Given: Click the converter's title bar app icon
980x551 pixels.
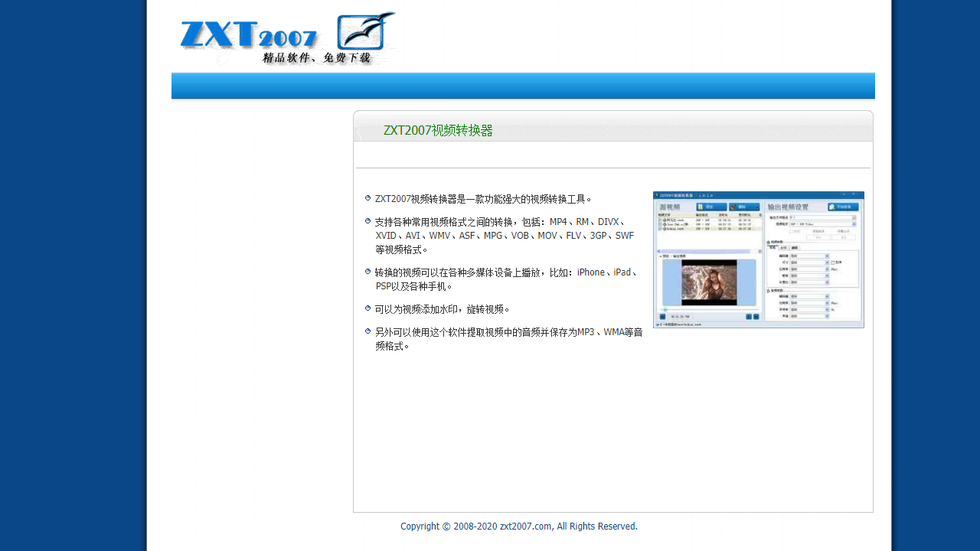Looking at the screenshot, I should point(657,194).
